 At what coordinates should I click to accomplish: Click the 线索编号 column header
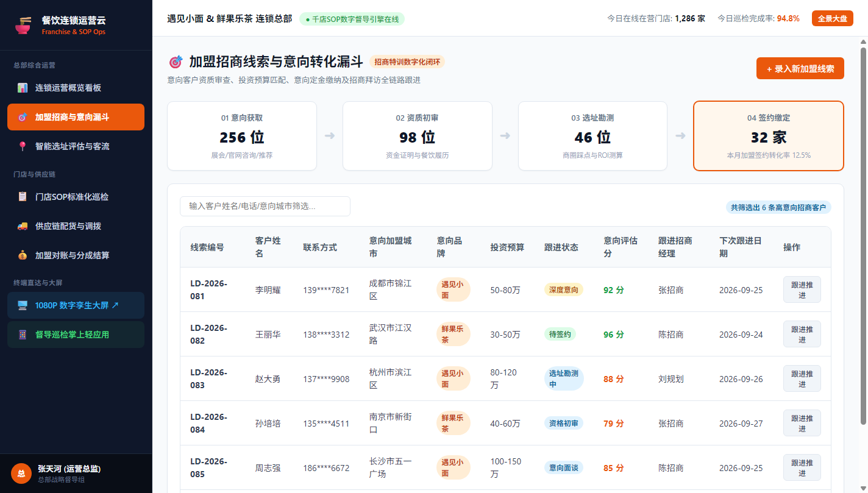click(x=207, y=247)
